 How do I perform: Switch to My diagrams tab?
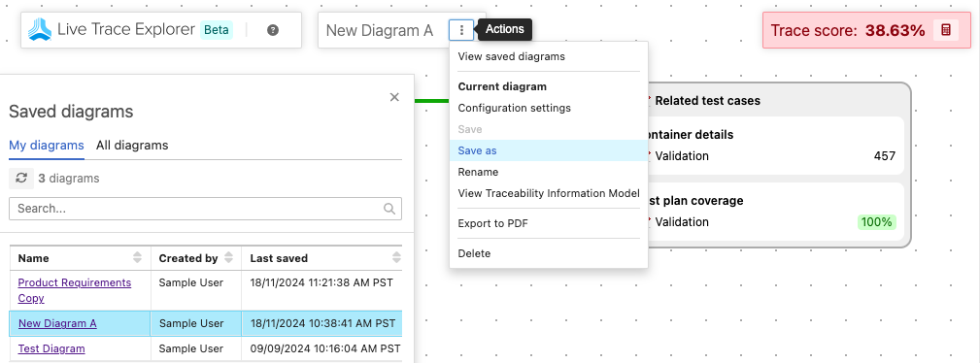click(x=47, y=145)
